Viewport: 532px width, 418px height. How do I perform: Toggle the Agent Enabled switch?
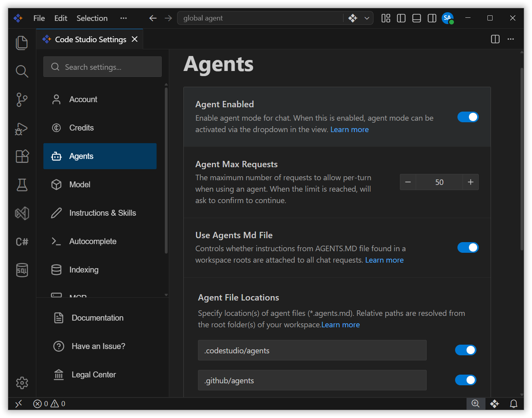click(x=468, y=117)
